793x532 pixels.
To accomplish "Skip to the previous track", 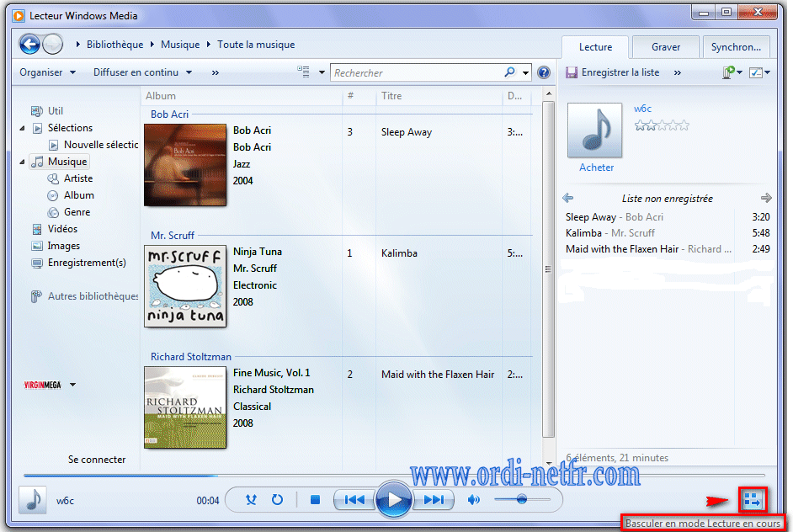I will coord(354,500).
